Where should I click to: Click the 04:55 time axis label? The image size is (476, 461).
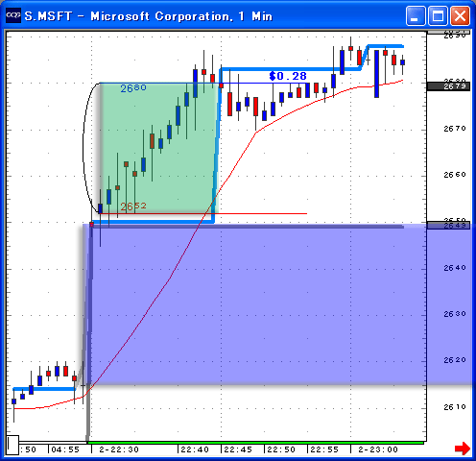click(65, 449)
